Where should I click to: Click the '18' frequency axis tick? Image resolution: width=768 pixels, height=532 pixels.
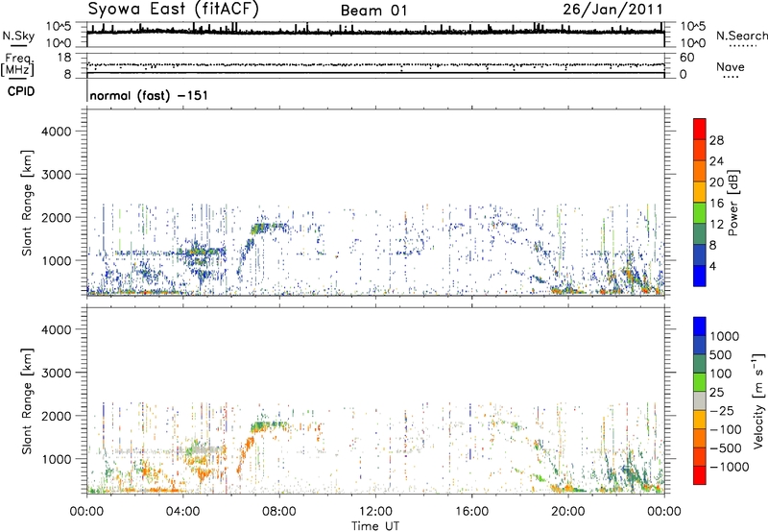click(64, 58)
